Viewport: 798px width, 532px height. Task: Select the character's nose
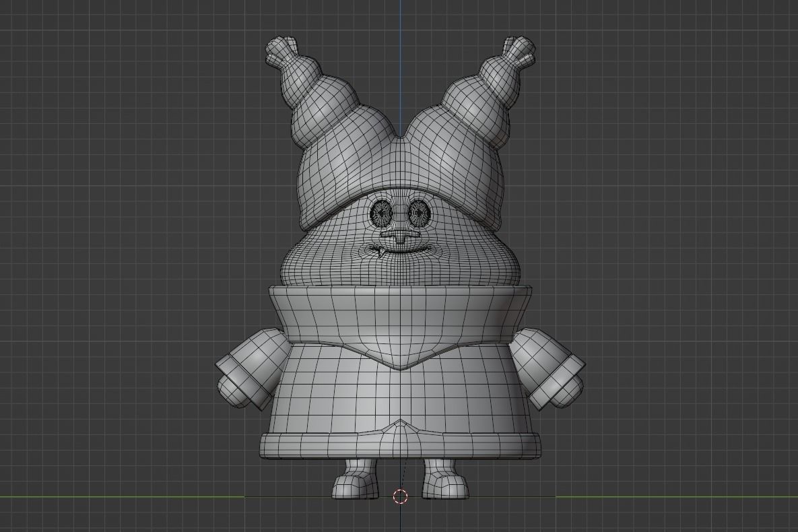(400, 237)
